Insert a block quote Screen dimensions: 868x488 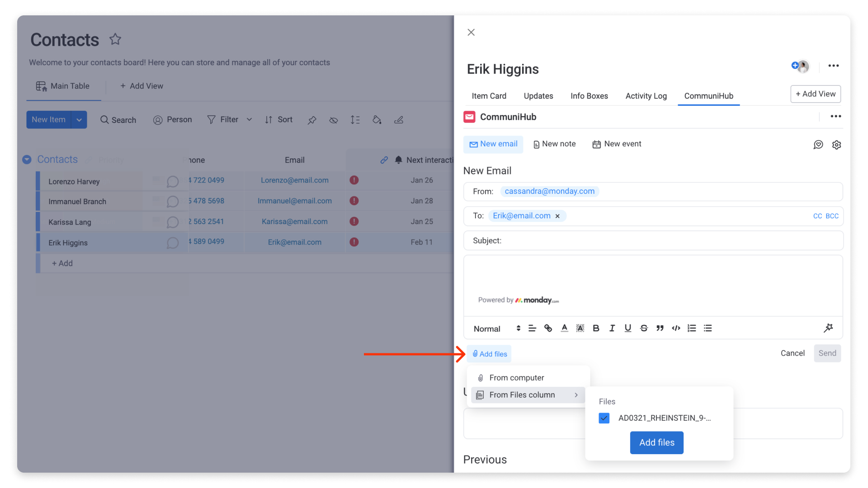click(660, 328)
